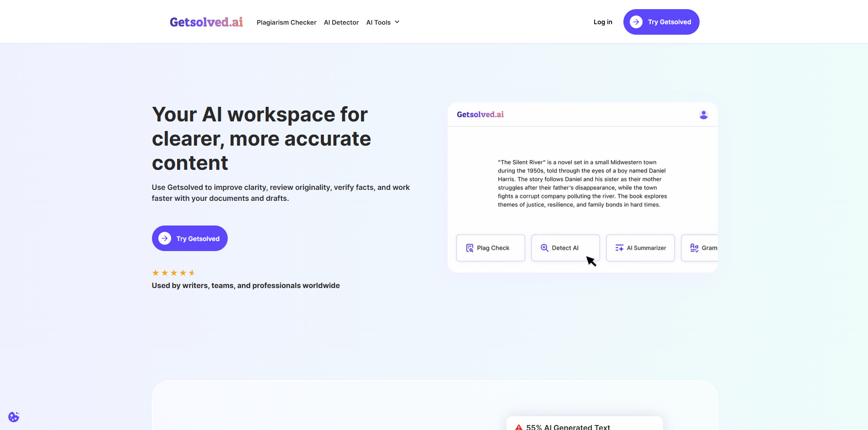Click the Getsolved.ai header logo
This screenshot has height=430, width=868.
pos(206,22)
